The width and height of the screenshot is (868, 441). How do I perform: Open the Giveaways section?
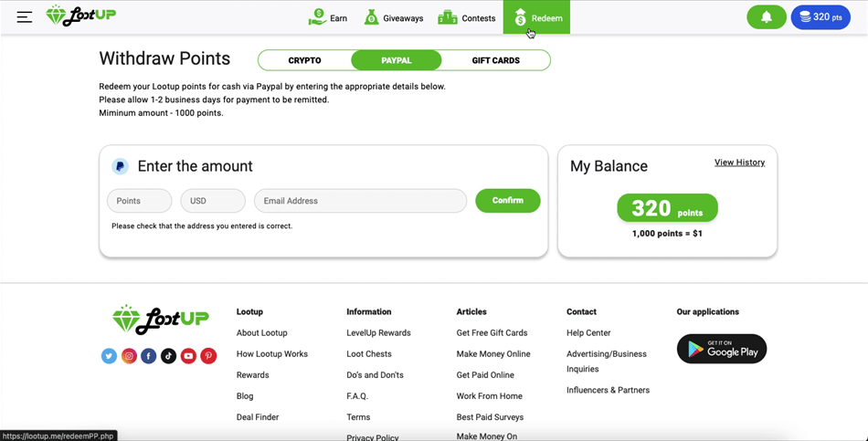pyautogui.click(x=394, y=17)
